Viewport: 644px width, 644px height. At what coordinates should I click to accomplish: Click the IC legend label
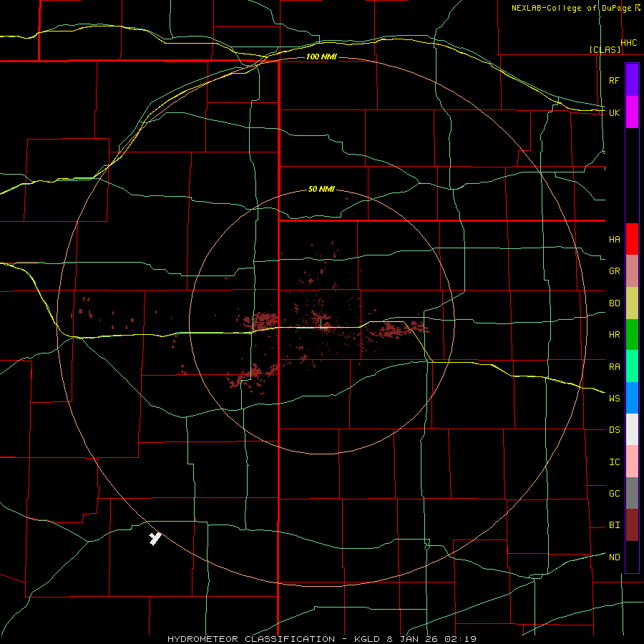click(614, 462)
